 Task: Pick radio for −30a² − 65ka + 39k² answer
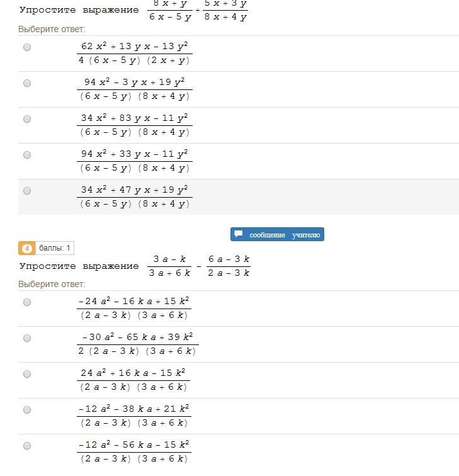tap(27, 338)
